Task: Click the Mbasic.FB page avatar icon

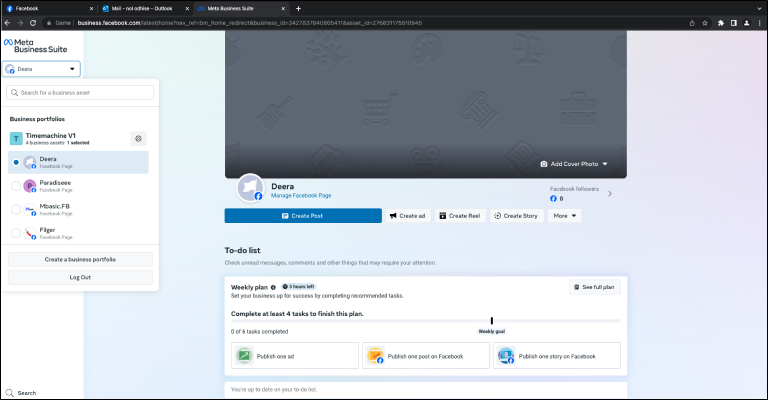Action: coord(30,209)
